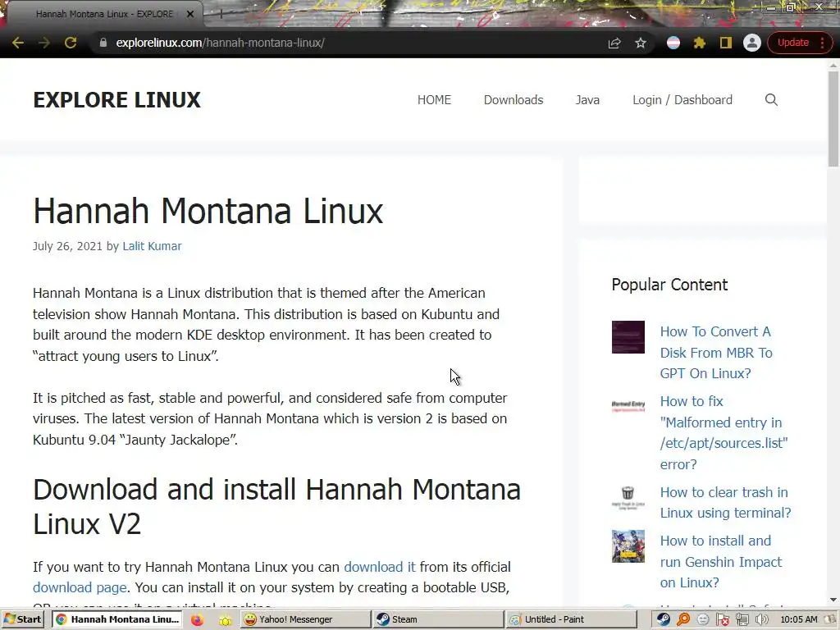The image size is (840, 630).
Task: Select the Chrome Hannah Montana taskbar button
Action: point(116,619)
